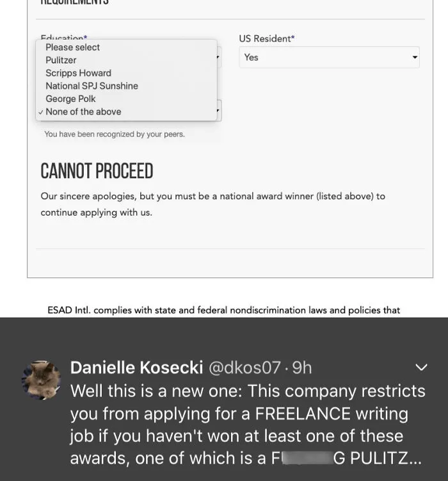Select the Pulitzer option
The height and width of the screenshot is (481, 448).
tap(126, 60)
